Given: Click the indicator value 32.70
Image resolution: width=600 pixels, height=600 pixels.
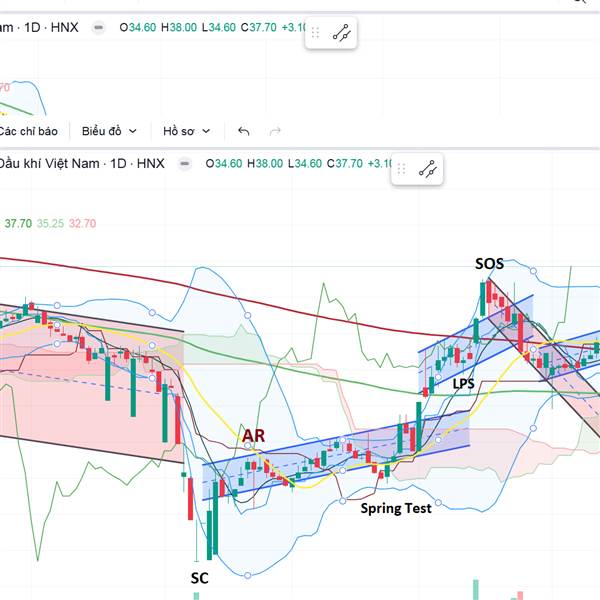Looking at the screenshot, I should [82, 223].
